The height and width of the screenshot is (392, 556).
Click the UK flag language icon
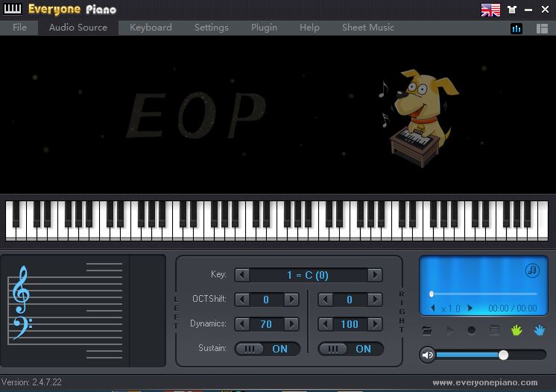pos(490,10)
